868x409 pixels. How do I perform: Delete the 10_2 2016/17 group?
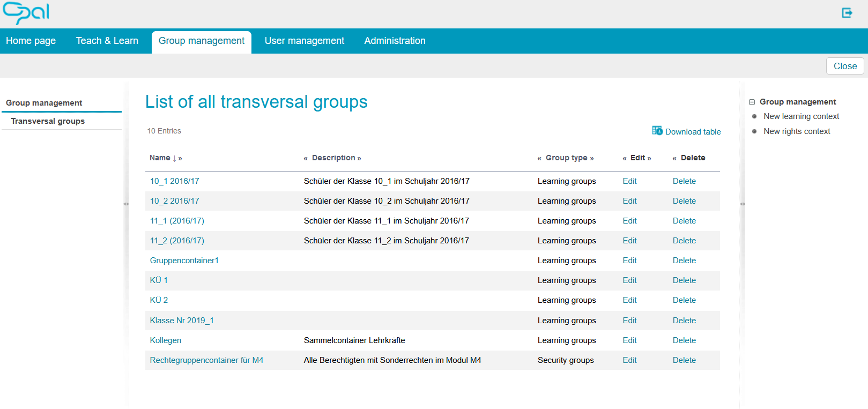click(684, 201)
